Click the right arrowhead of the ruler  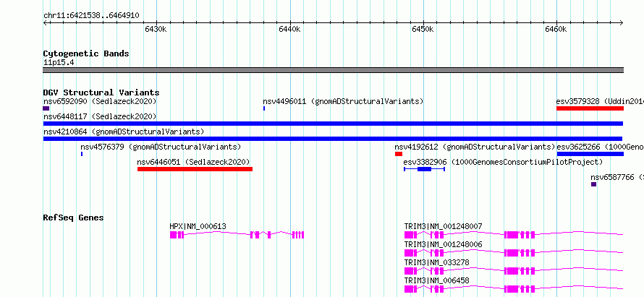tap(622, 22)
